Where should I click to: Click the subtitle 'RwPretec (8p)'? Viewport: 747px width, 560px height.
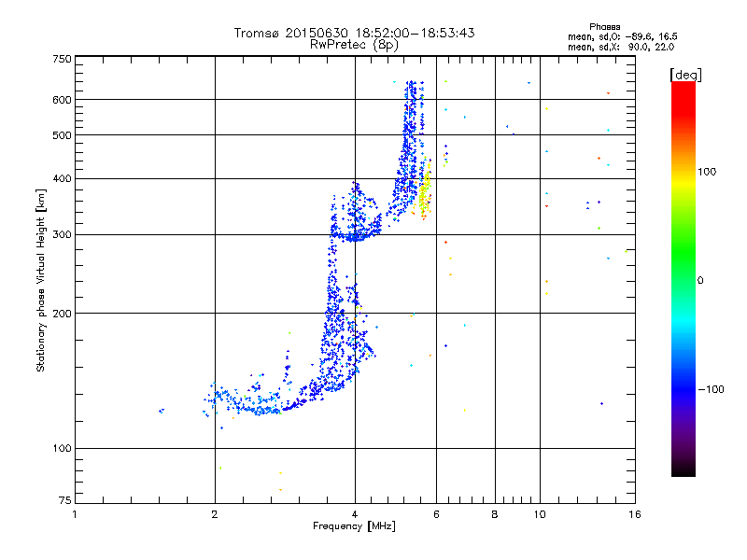[354, 45]
